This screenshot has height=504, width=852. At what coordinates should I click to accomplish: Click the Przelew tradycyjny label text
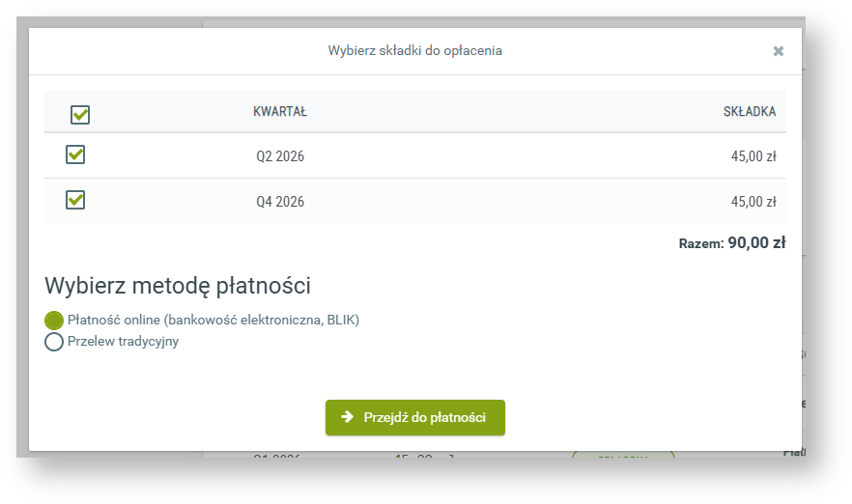tap(123, 341)
